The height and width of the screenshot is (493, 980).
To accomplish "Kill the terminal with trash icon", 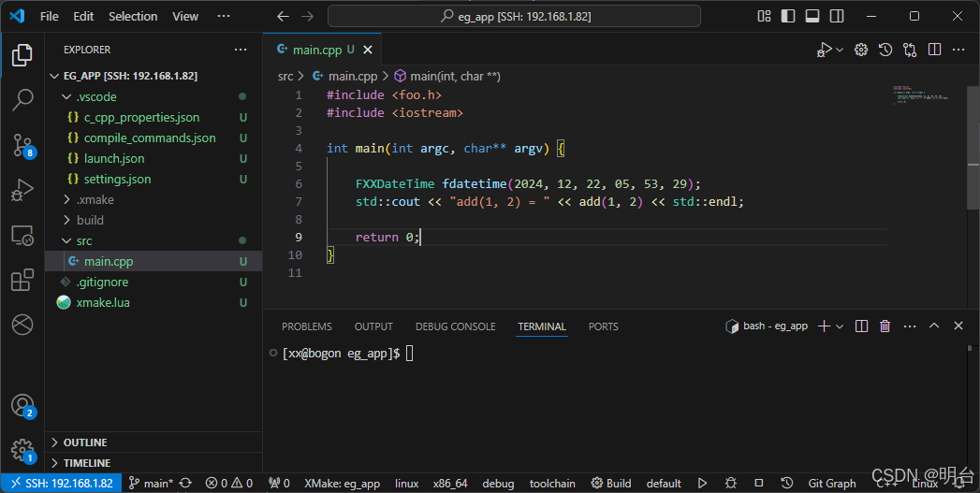I will click(885, 326).
